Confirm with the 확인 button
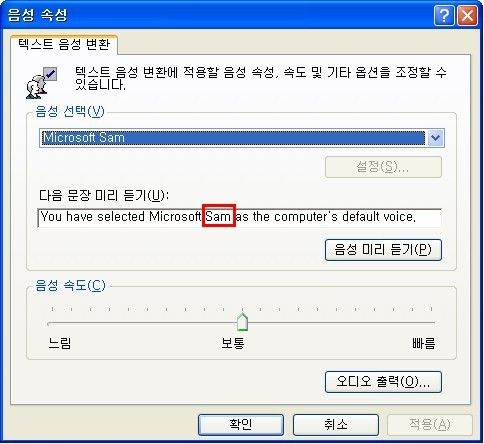The image size is (484, 444). tap(241, 425)
